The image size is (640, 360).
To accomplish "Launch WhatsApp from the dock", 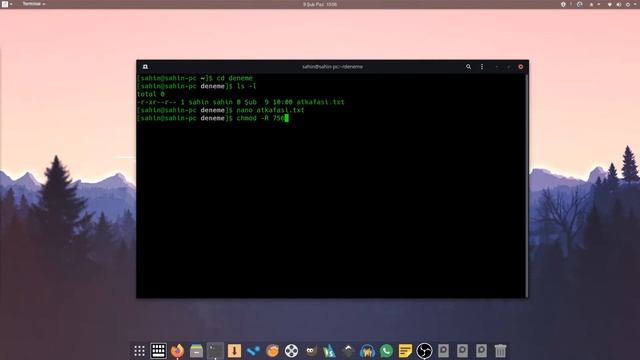I will click(x=386, y=351).
